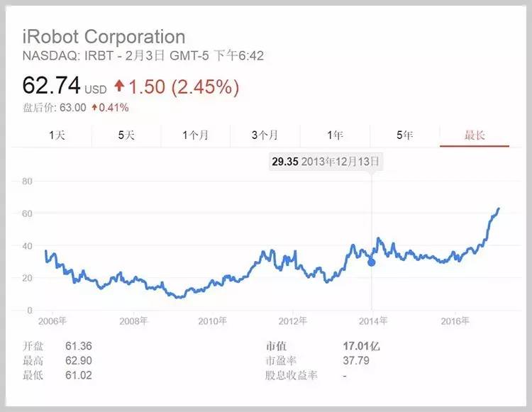Viewport: 532px width, 412px height.
Task: Select the 最长 maximum range tab
Action: [x=474, y=135]
